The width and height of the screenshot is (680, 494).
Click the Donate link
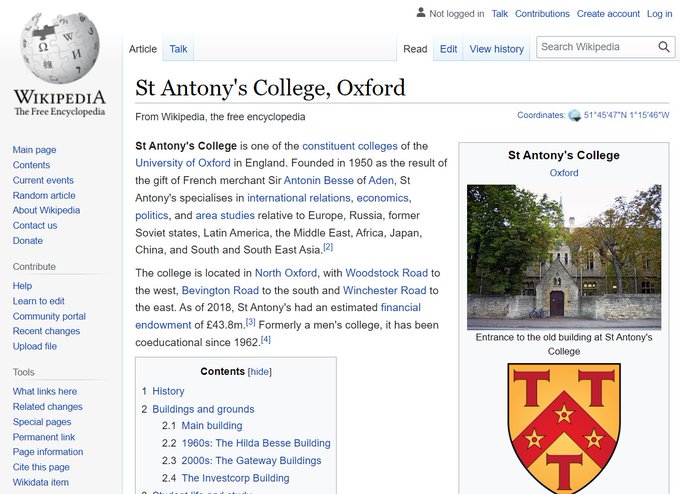click(28, 240)
